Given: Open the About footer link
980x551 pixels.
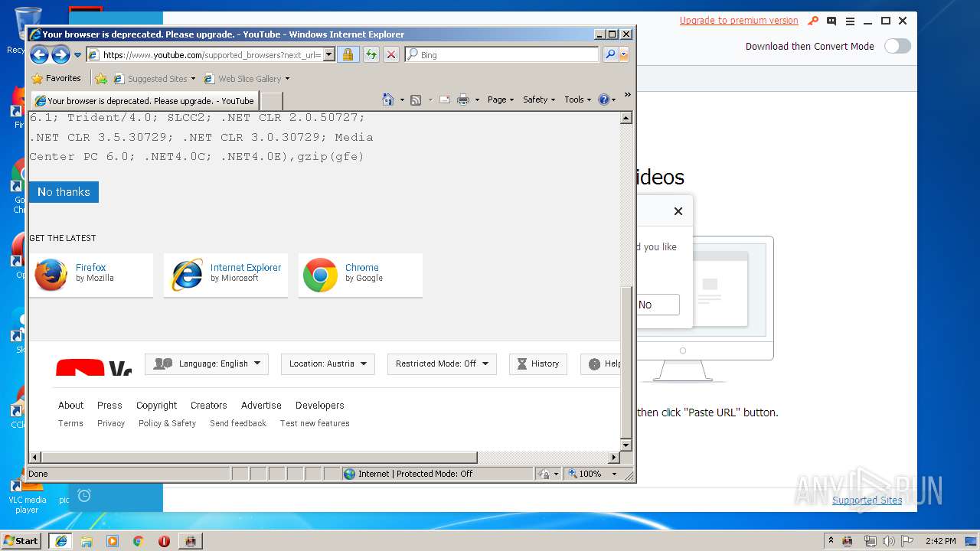Looking at the screenshot, I should click(x=71, y=406).
